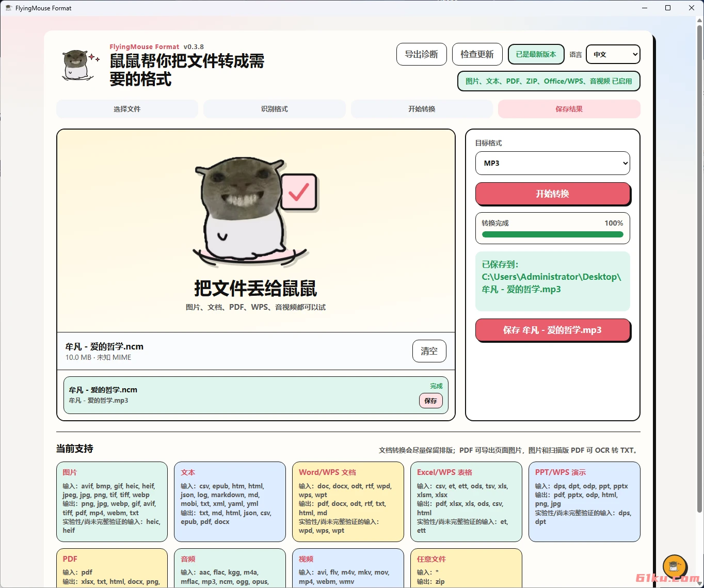Open the 目标格式 MP3 dropdown
704x588 pixels.
553,163
